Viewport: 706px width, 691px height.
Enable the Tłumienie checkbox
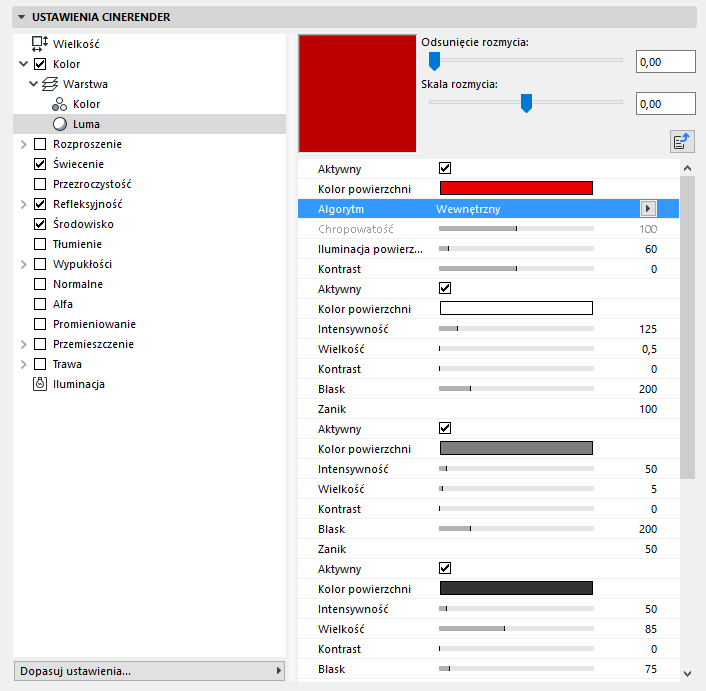click(40, 244)
